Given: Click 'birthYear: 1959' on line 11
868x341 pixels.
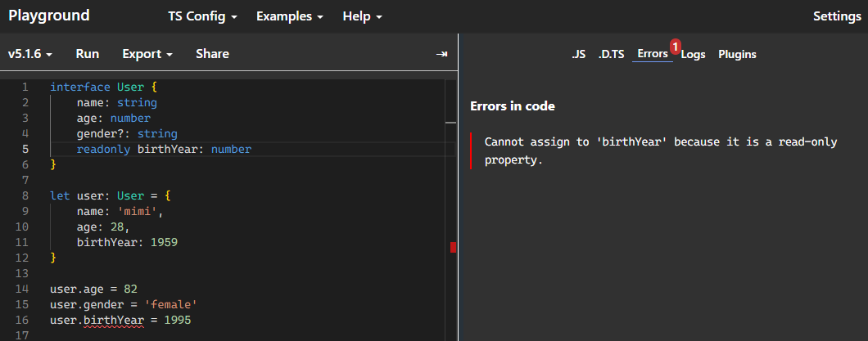Looking at the screenshot, I should [x=127, y=242].
